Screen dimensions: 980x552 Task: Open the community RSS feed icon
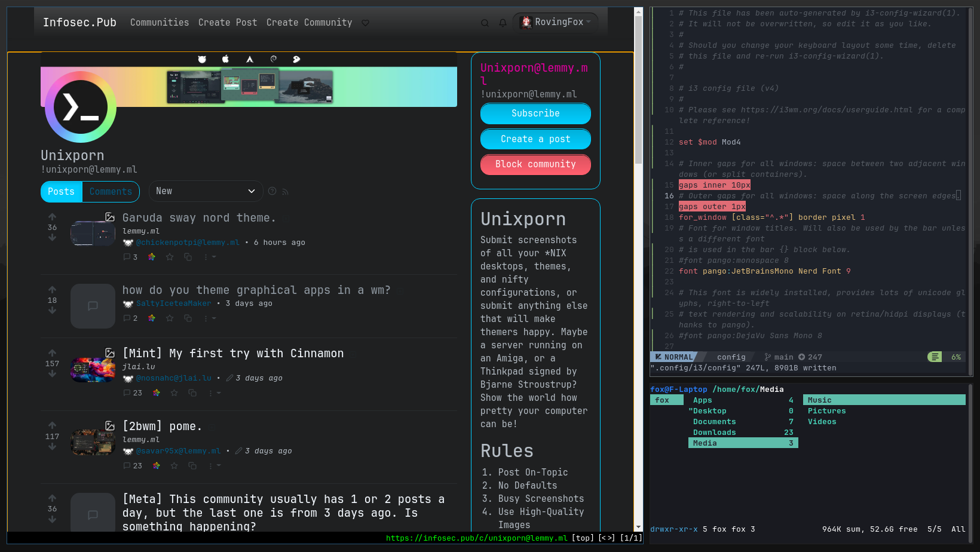(x=285, y=192)
